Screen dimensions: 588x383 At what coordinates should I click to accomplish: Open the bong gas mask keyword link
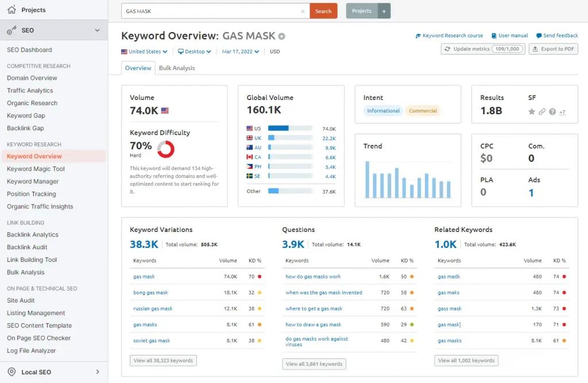click(x=150, y=293)
